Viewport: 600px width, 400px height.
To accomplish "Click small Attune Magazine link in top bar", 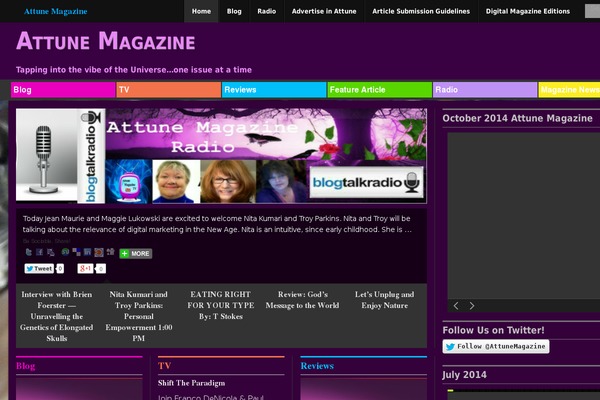I will (x=55, y=11).
